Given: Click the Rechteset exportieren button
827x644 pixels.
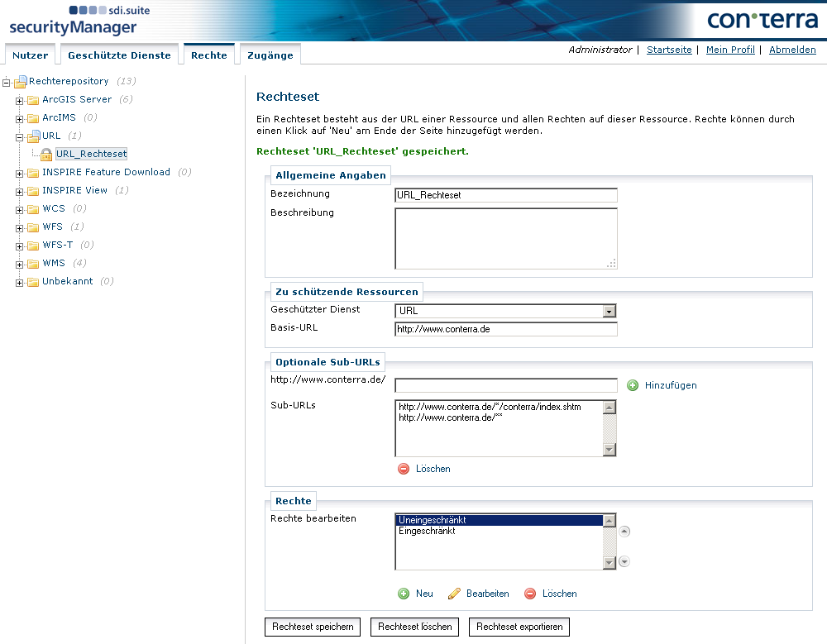Looking at the screenshot, I should [519, 627].
